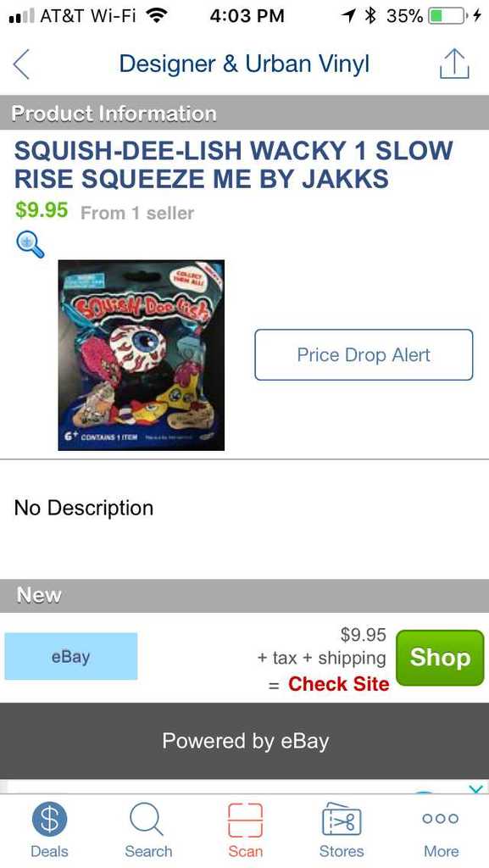The height and width of the screenshot is (868, 489).
Task: Tap the green Shop button
Action: pyautogui.click(x=440, y=658)
